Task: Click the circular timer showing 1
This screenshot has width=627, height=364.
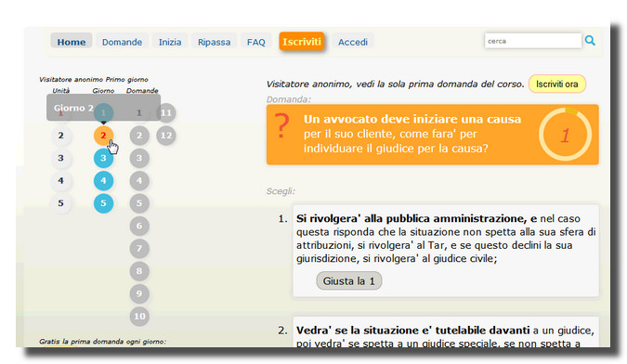Action: click(565, 135)
